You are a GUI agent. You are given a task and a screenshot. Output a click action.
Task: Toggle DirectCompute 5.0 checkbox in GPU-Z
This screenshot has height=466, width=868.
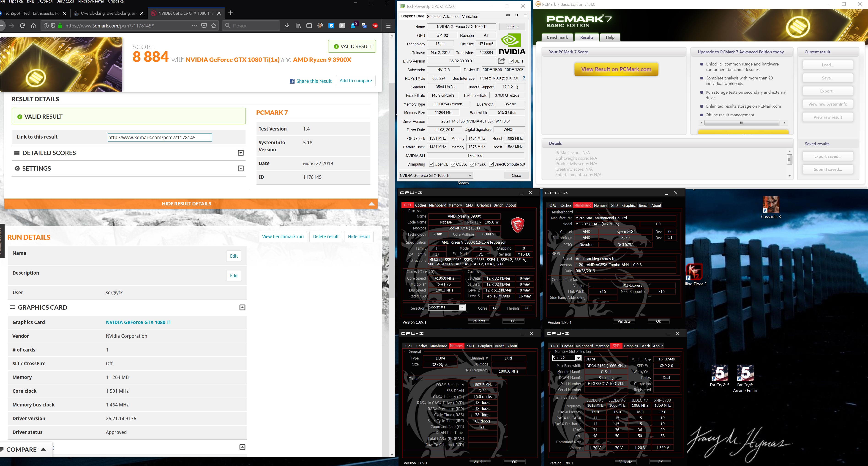491,164
